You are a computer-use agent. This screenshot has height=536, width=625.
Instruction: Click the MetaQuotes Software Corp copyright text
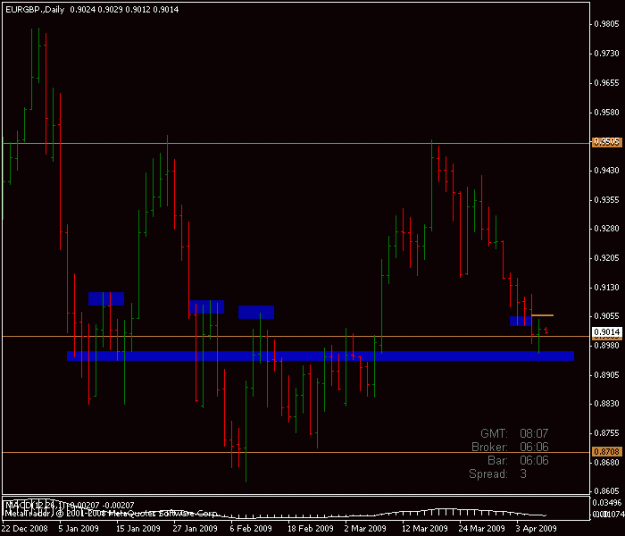point(110,514)
